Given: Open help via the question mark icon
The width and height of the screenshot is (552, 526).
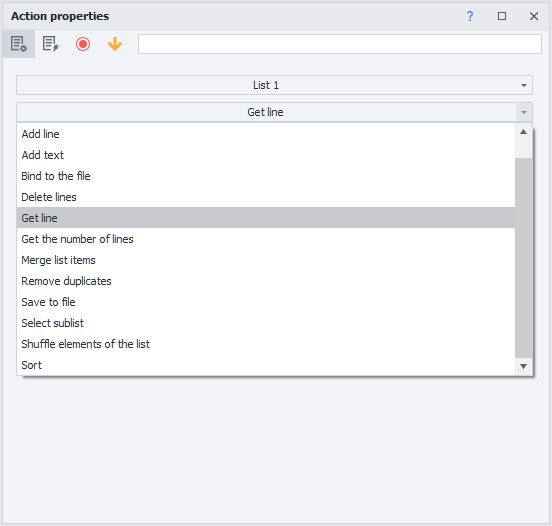Looking at the screenshot, I should click(x=470, y=16).
